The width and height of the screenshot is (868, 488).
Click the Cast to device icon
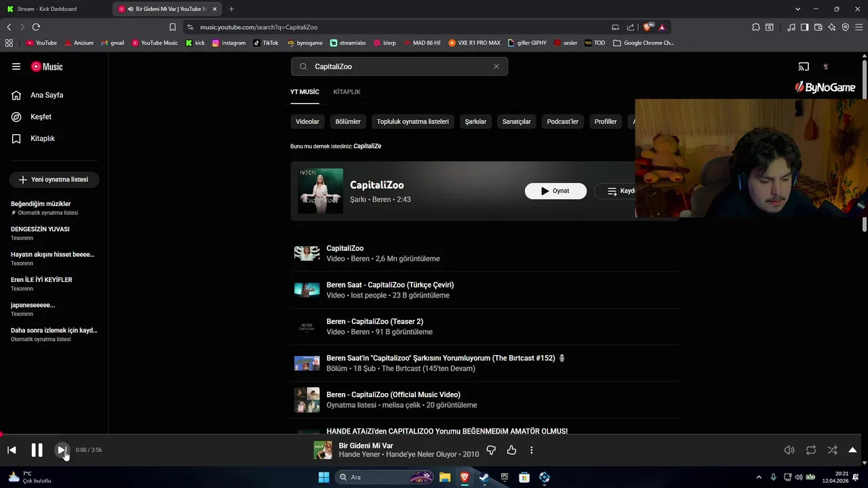pos(804,66)
